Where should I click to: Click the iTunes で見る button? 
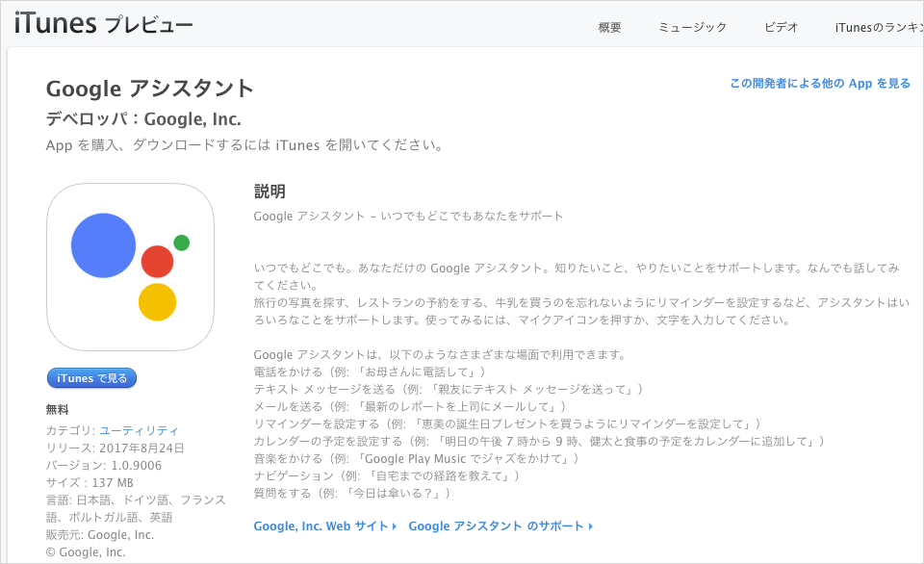tap(92, 378)
